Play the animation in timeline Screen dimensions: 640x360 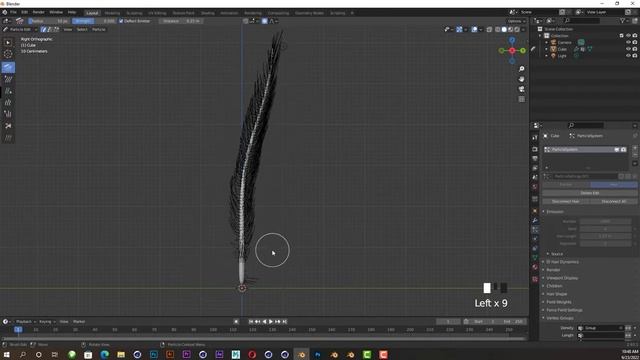click(271, 322)
